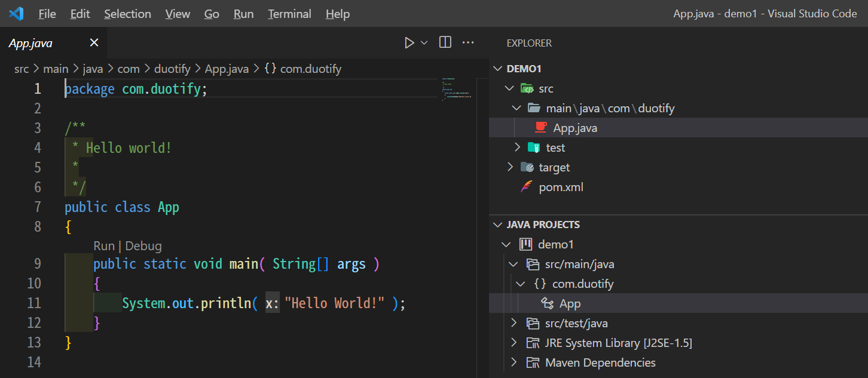The width and height of the screenshot is (868, 378).
Task: Collapse the DEMO1 explorer section
Action: [x=497, y=69]
